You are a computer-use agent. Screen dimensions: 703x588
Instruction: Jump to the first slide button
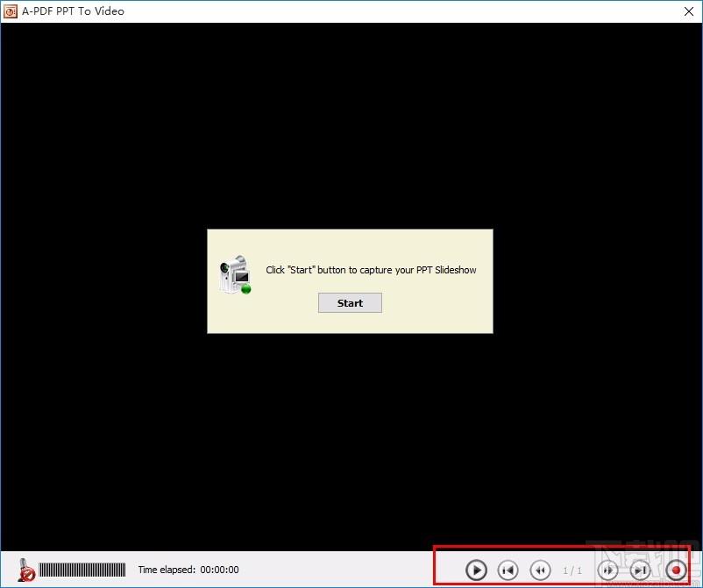click(x=508, y=570)
